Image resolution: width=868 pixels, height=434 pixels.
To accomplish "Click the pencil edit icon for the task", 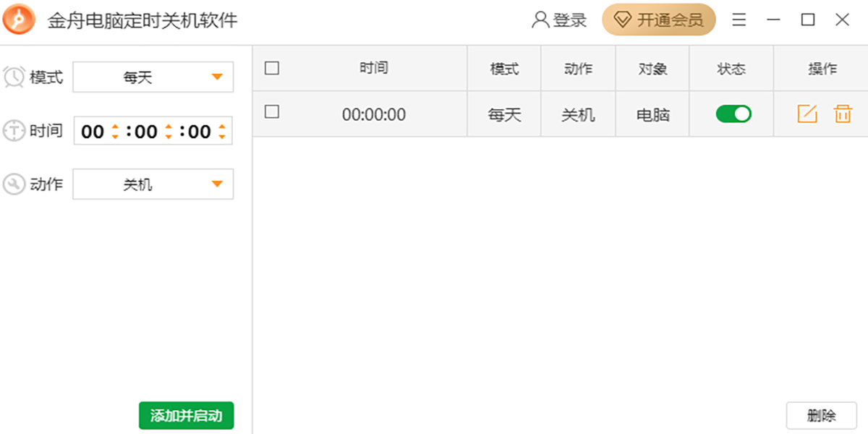I will coord(807,114).
